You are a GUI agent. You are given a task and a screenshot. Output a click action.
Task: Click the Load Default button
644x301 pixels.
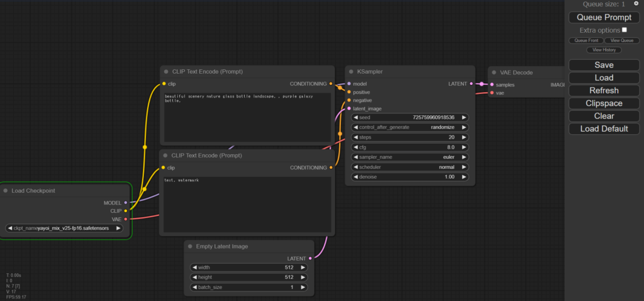tap(604, 128)
